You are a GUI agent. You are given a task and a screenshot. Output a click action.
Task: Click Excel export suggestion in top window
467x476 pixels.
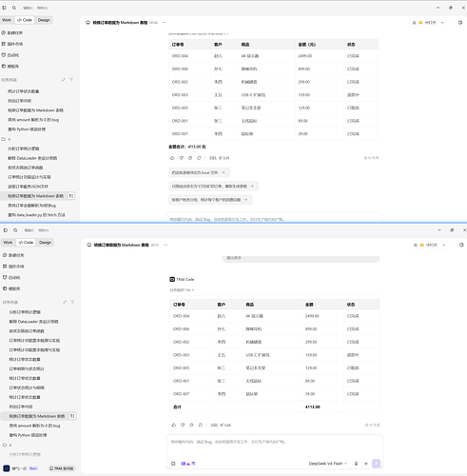199,172
